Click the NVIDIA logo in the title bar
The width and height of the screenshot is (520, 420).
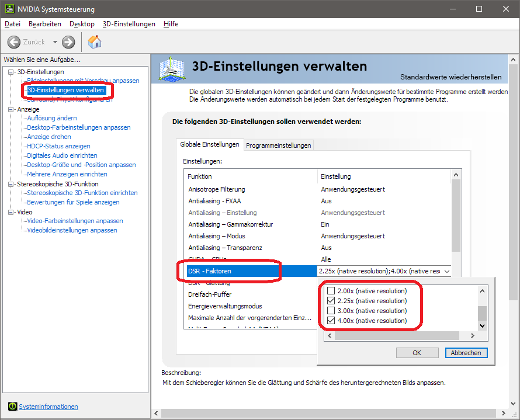8,9
